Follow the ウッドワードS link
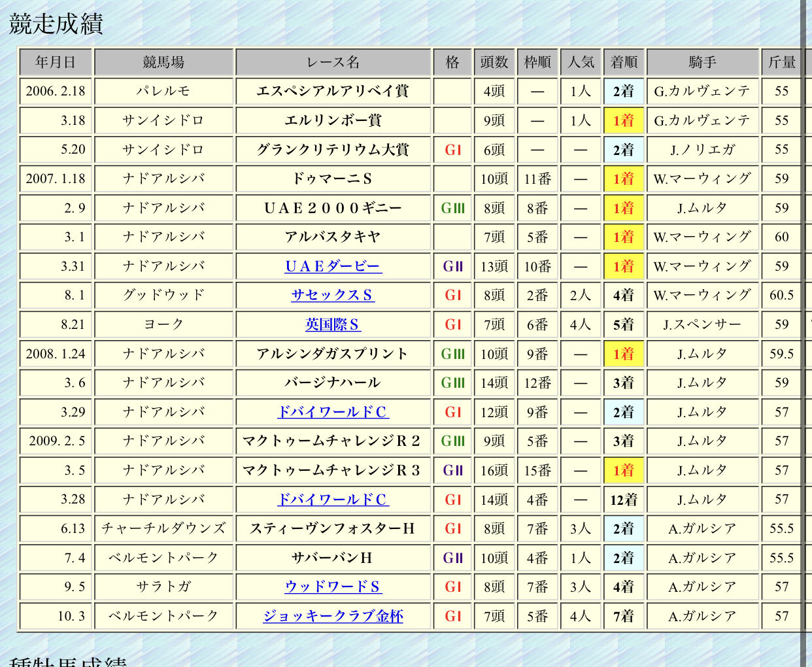The height and width of the screenshot is (667, 812). [333, 587]
